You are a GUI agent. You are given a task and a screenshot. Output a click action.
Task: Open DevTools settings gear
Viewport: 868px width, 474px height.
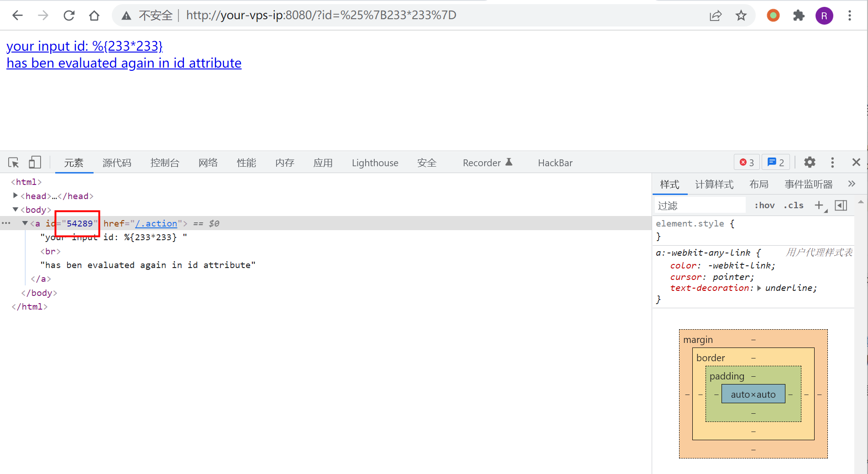point(810,163)
